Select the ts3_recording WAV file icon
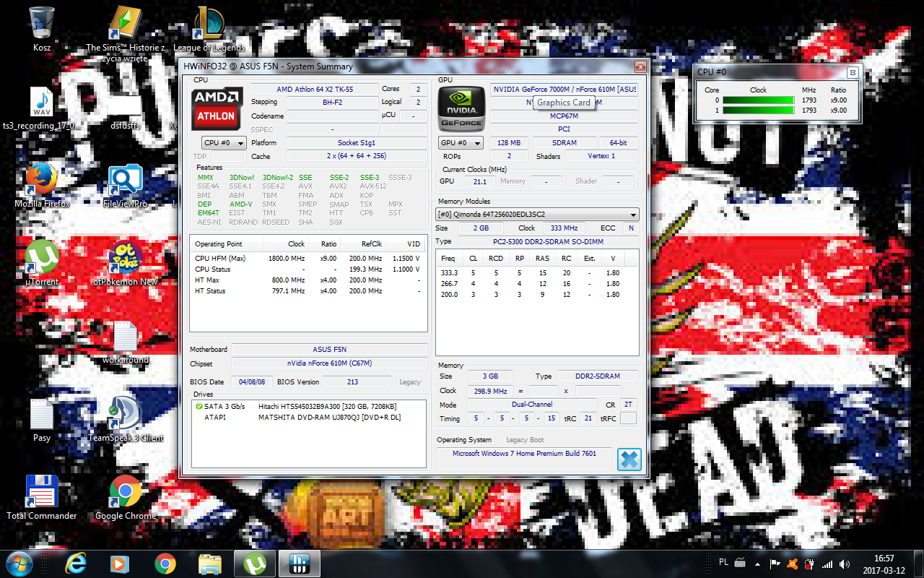924x578 pixels. 42,108
